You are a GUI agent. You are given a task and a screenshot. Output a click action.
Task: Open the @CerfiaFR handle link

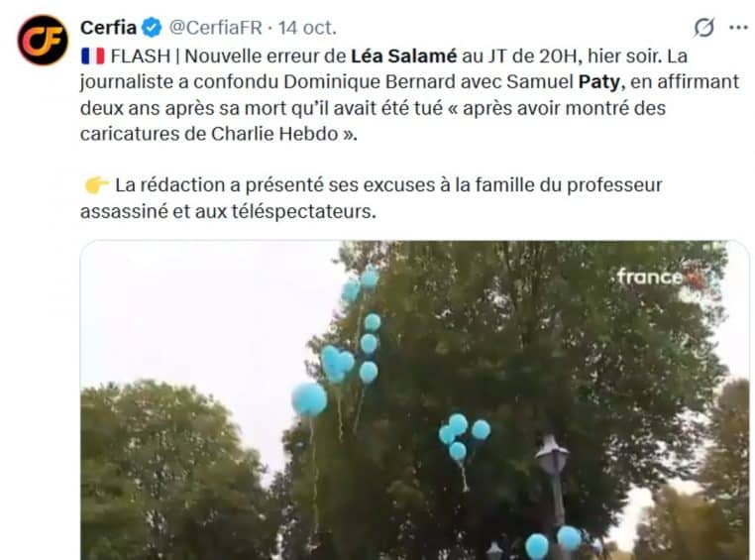click(x=216, y=28)
